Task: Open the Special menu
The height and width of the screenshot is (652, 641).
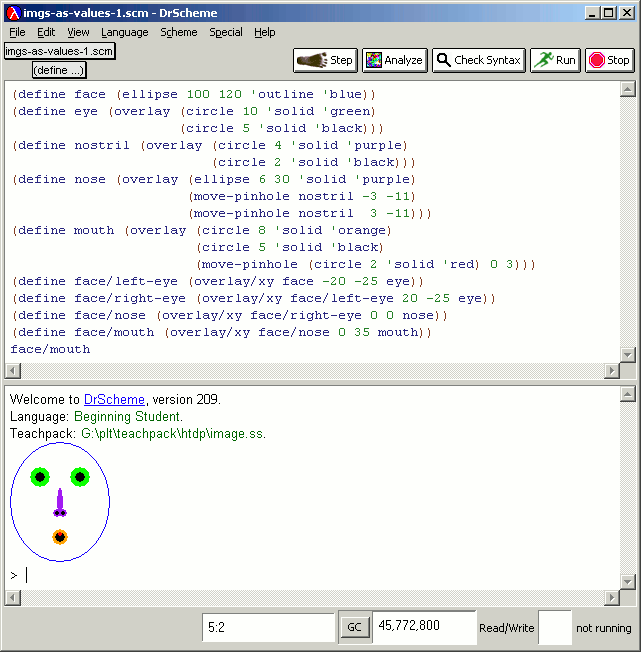Action: [226, 32]
